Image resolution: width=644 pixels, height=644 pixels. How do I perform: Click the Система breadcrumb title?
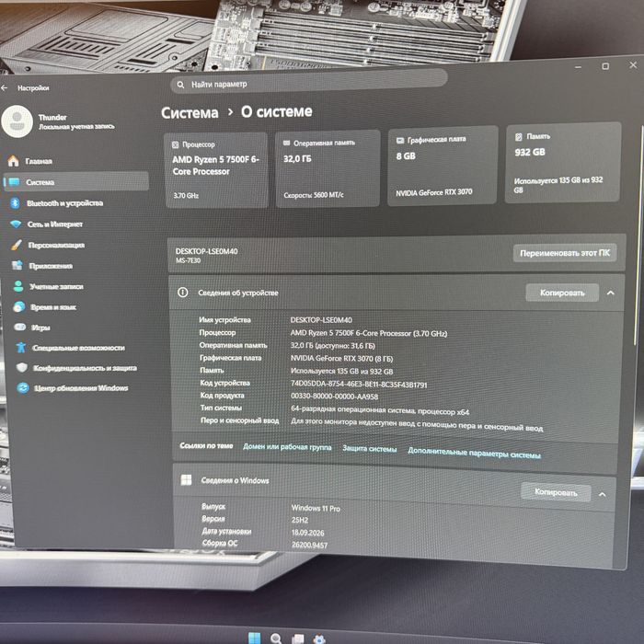click(x=190, y=113)
